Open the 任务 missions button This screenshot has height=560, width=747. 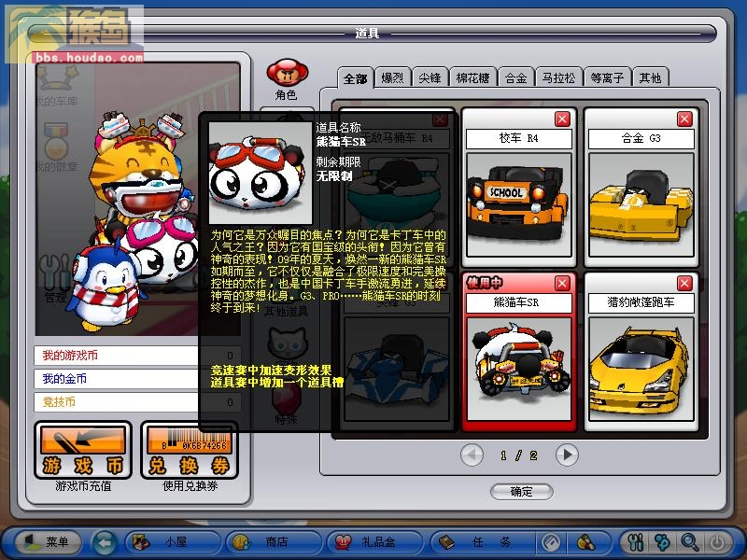(x=481, y=542)
